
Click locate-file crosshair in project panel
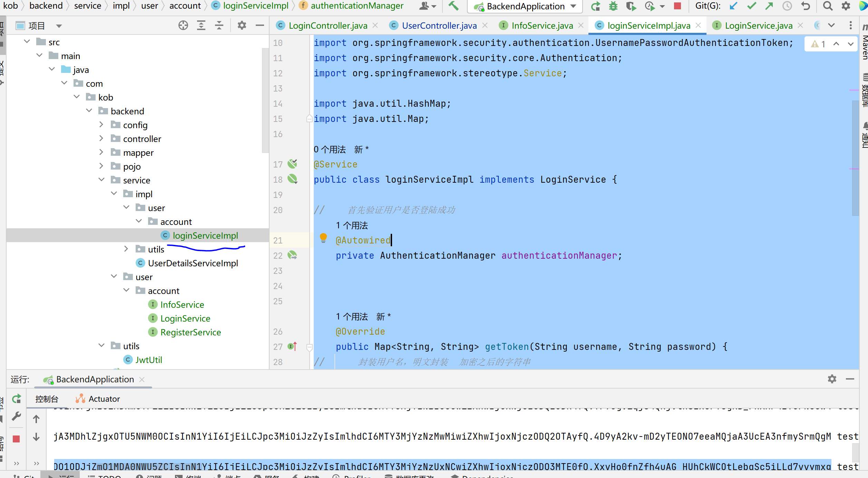(x=183, y=25)
